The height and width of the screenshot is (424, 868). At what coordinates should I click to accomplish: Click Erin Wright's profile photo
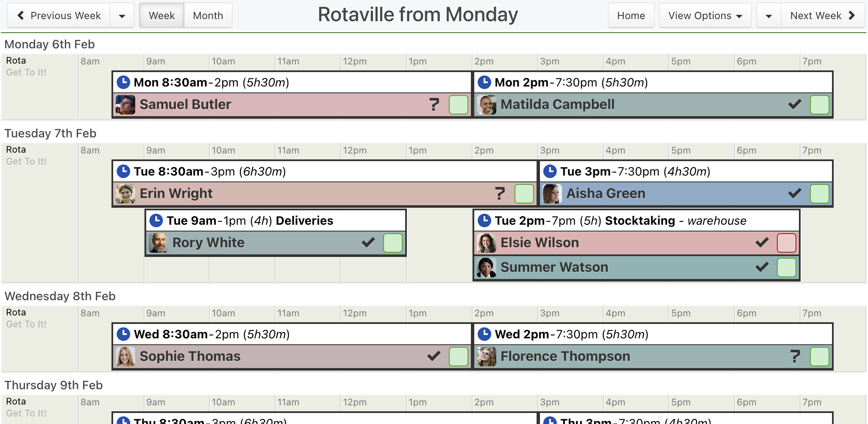[125, 194]
